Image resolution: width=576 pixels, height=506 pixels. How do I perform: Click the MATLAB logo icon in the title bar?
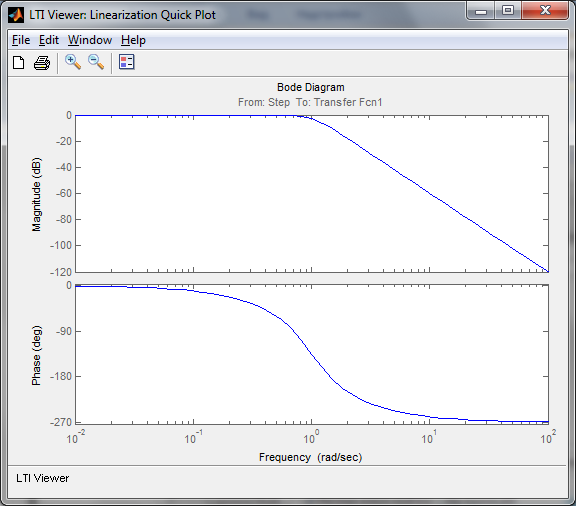click(16, 15)
